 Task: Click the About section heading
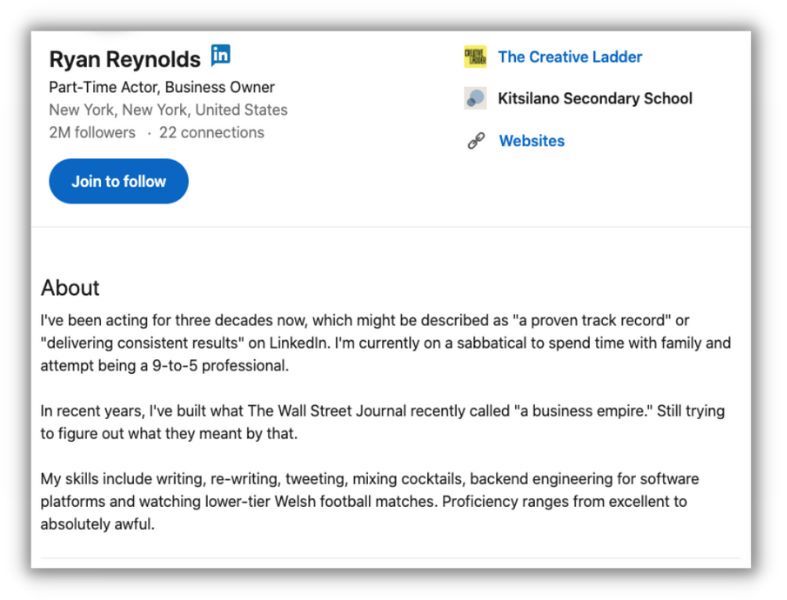click(70, 288)
